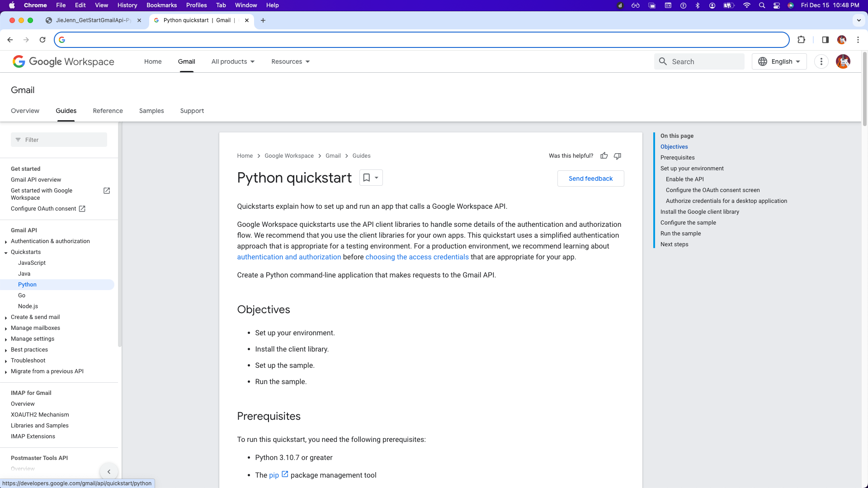This screenshot has width=868, height=488.
Task: Expand the Troubleshoot section
Action: tap(6, 361)
